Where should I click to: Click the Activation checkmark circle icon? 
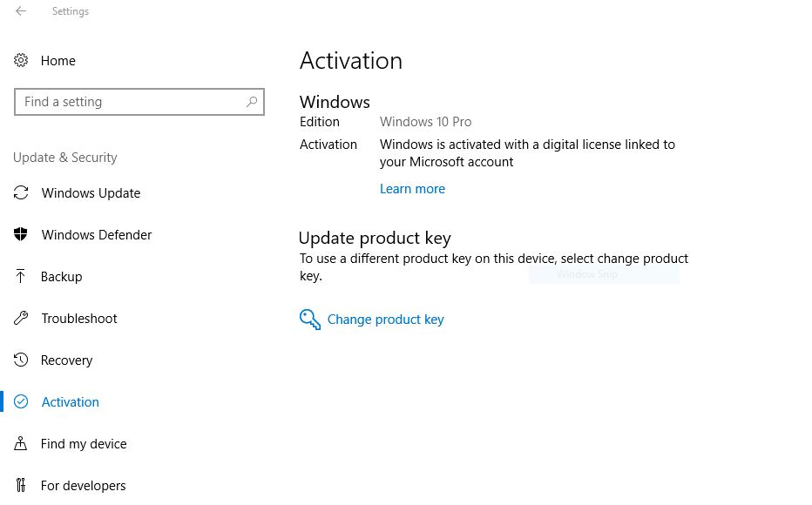21,402
